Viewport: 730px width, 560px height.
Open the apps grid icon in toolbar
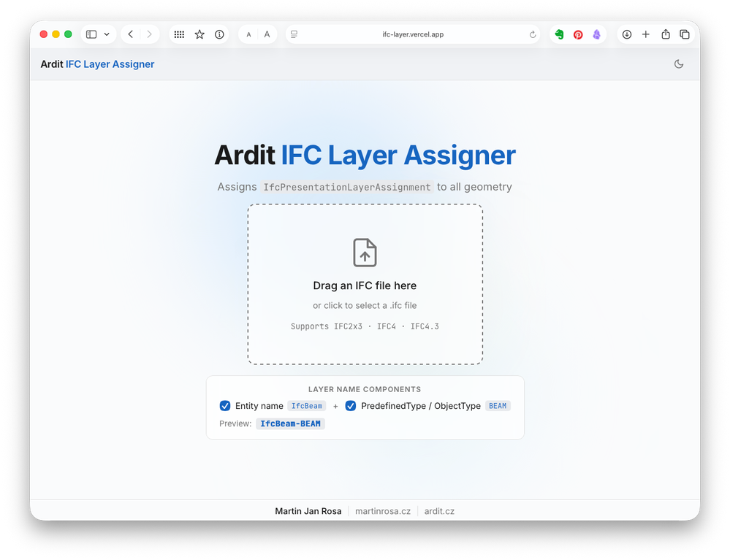(x=179, y=34)
